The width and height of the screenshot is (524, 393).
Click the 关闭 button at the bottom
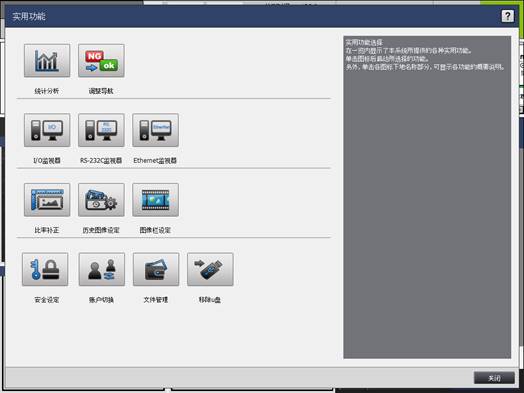coord(494,378)
